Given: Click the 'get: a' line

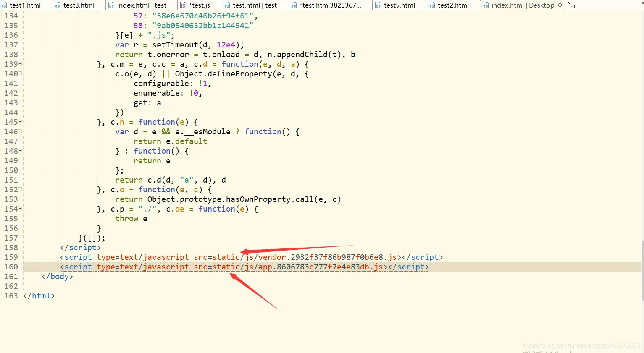Looking at the screenshot, I should (147, 103).
